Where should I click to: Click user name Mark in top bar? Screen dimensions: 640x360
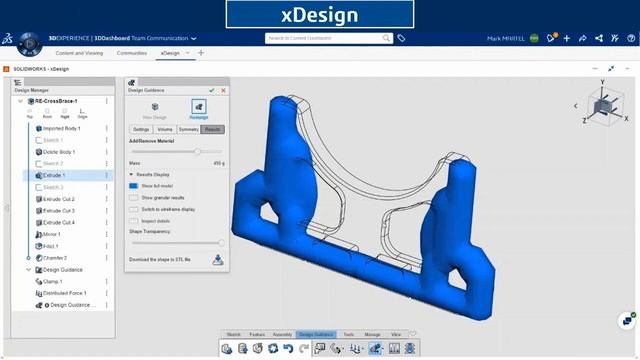tap(506, 38)
